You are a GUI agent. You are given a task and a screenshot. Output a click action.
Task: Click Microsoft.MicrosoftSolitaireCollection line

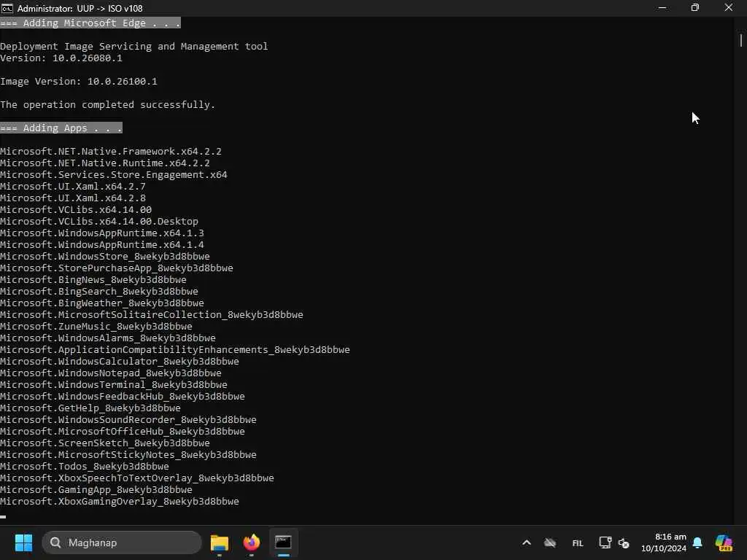point(152,315)
